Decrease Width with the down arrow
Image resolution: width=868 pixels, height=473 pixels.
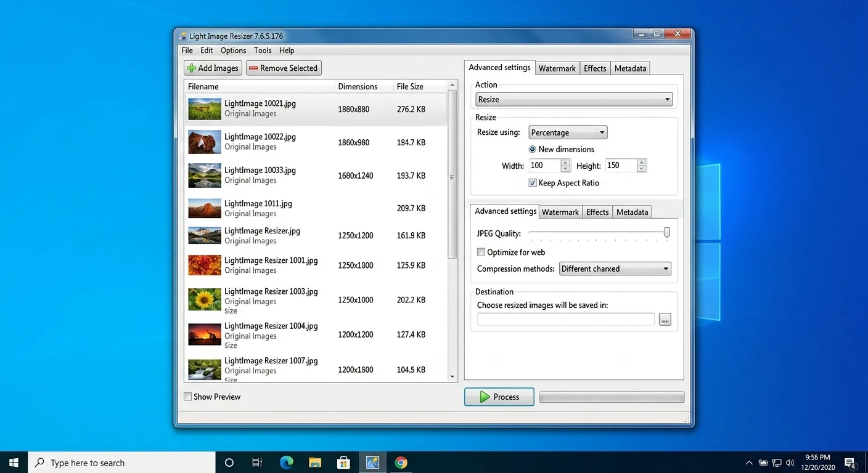565,169
